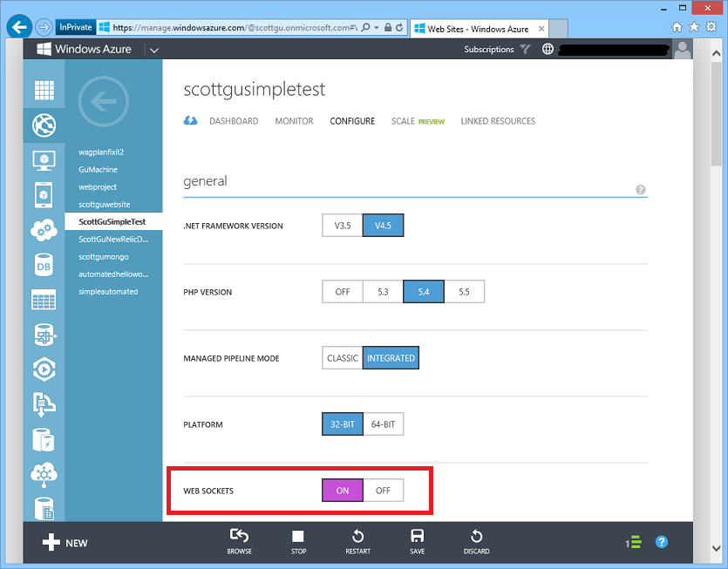The image size is (728, 569).
Task: Refresh the page using browser reload icon
Action: pyautogui.click(x=399, y=27)
